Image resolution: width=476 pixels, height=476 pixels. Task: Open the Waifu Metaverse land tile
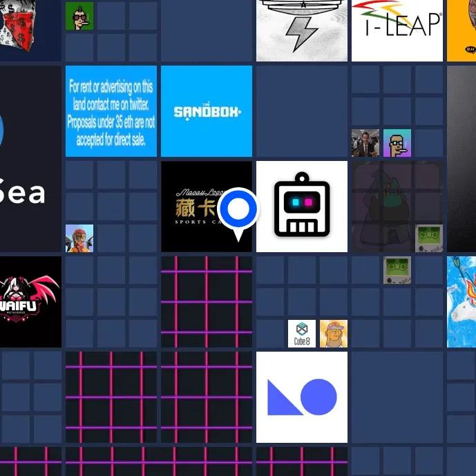[30, 302]
